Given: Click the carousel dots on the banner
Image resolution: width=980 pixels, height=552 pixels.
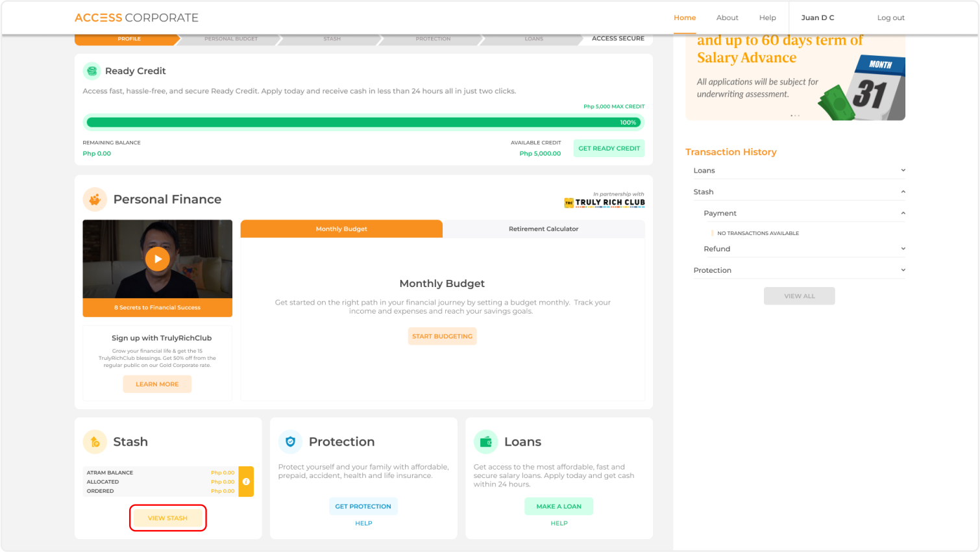Looking at the screenshot, I should (795, 116).
